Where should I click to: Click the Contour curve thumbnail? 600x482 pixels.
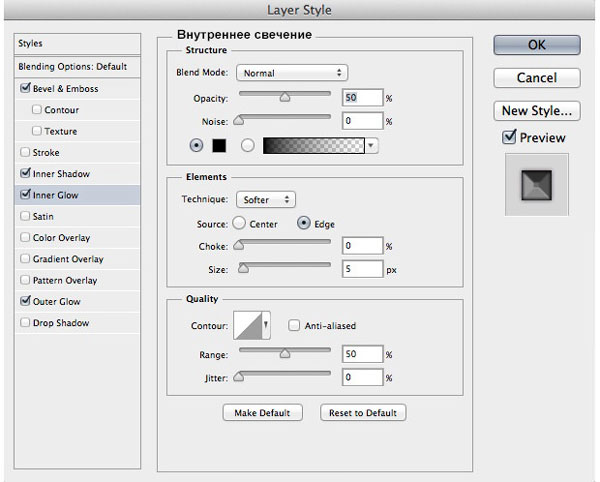click(248, 326)
